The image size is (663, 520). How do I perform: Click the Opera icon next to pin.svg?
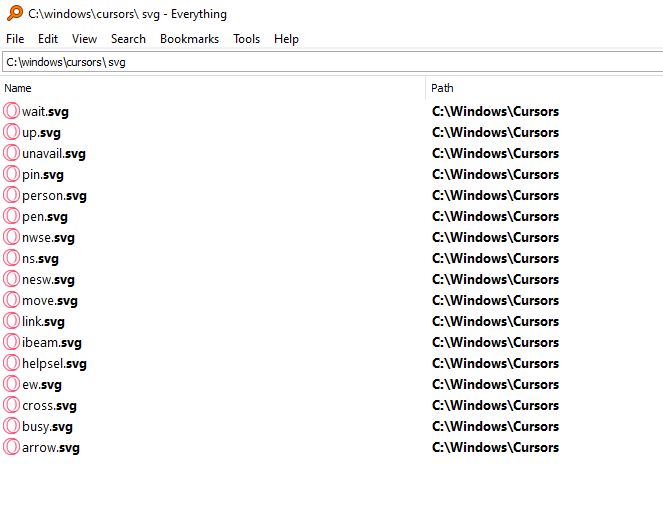12,174
